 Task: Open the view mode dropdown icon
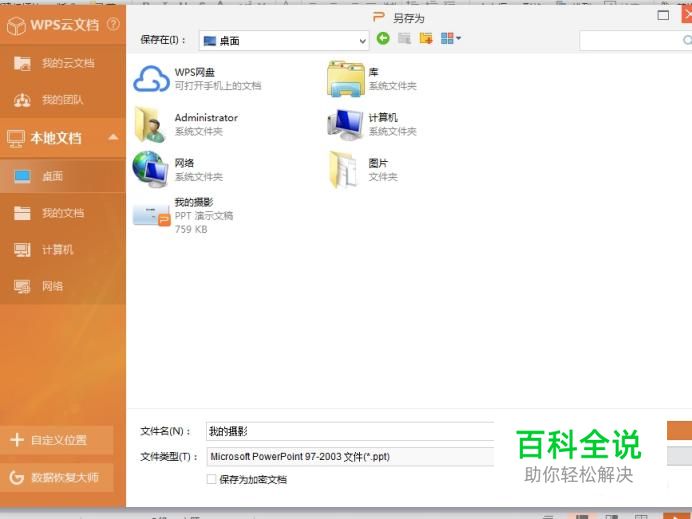pyautogui.click(x=451, y=38)
